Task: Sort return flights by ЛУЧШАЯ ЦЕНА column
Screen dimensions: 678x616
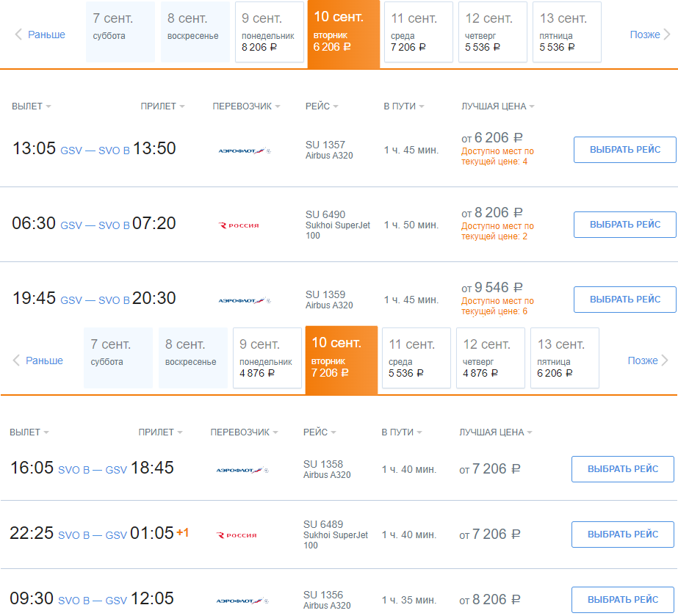Action: (496, 432)
